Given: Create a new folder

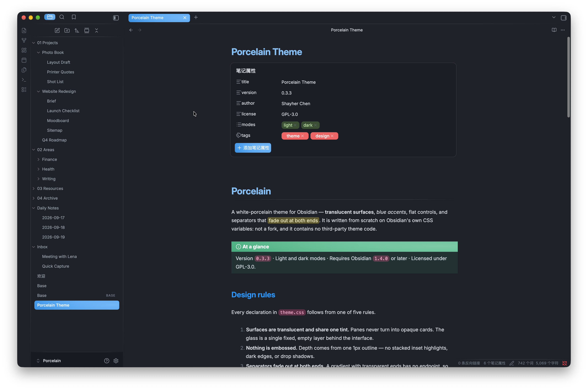Looking at the screenshot, I should tap(67, 30).
